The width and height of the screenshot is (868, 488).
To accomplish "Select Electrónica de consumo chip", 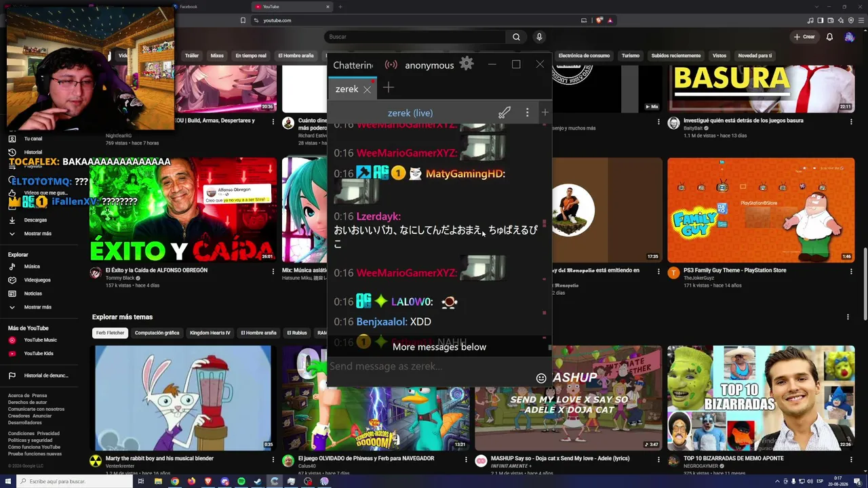I will [584, 56].
